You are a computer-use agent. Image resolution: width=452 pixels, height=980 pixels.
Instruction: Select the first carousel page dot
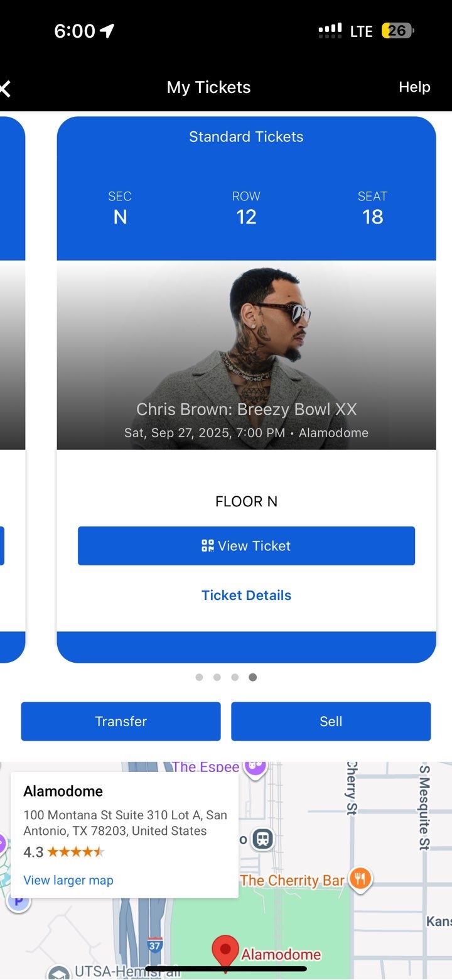pos(199,677)
